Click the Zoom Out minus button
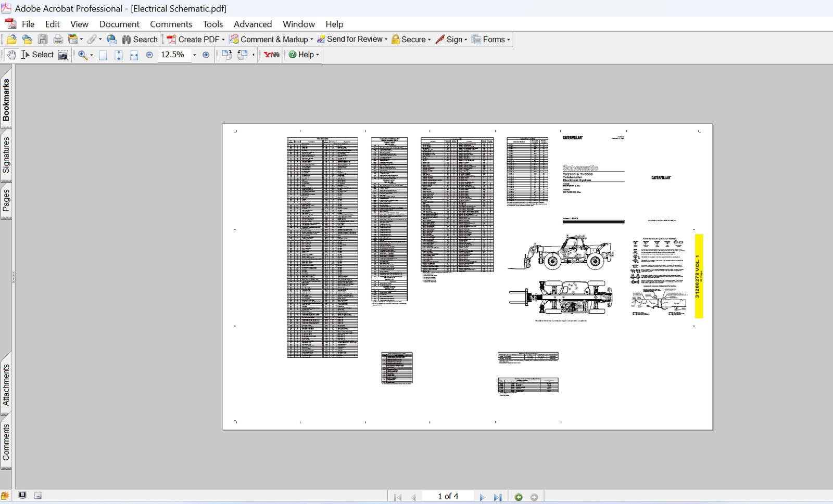 click(x=149, y=55)
